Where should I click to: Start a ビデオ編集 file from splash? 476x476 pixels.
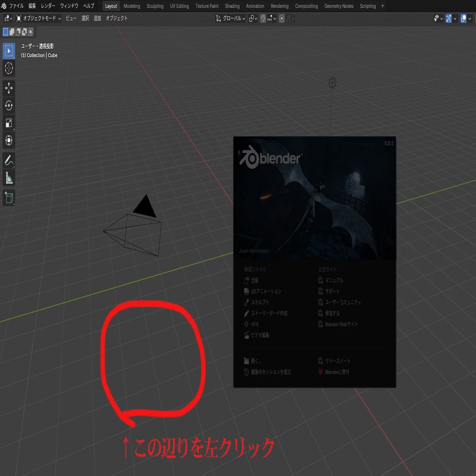257,335
